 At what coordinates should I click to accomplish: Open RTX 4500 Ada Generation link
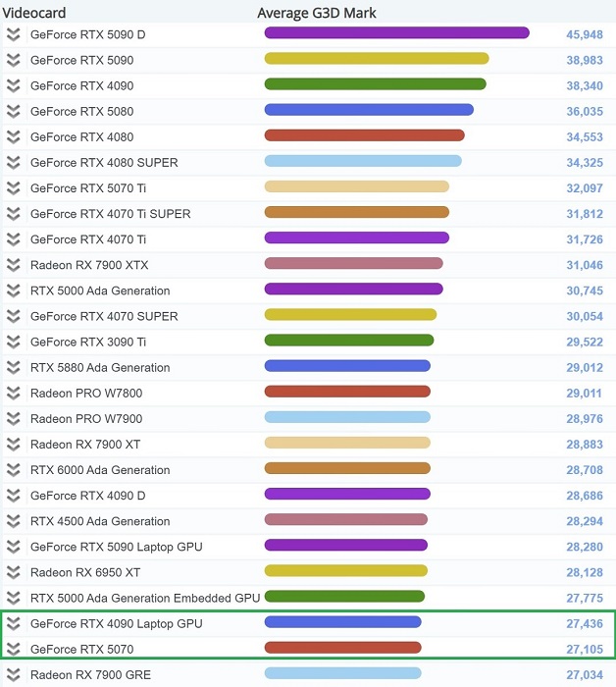click(100, 521)
